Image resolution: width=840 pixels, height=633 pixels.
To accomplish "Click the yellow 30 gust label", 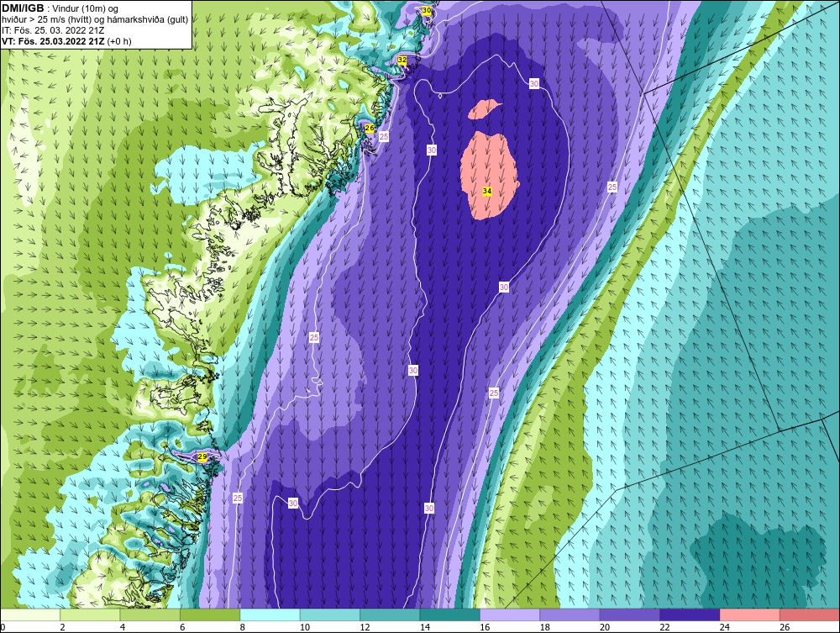I will coord(427,10).
